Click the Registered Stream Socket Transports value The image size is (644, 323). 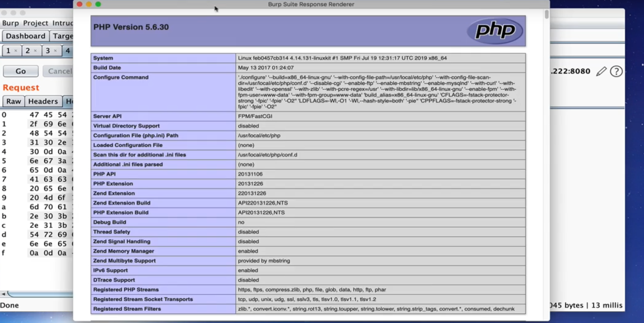(307, 299)
